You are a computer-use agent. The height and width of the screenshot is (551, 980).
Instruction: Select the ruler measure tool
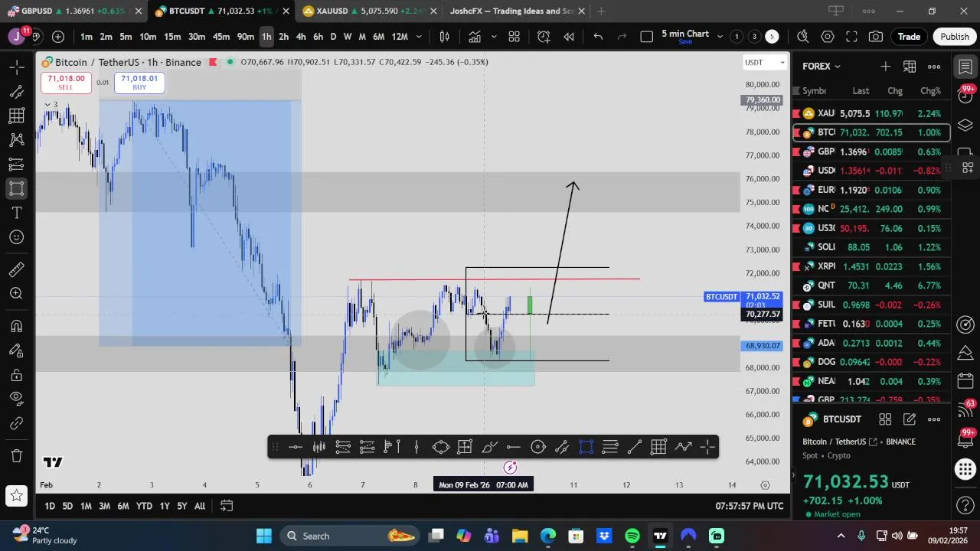coord(16,269)
